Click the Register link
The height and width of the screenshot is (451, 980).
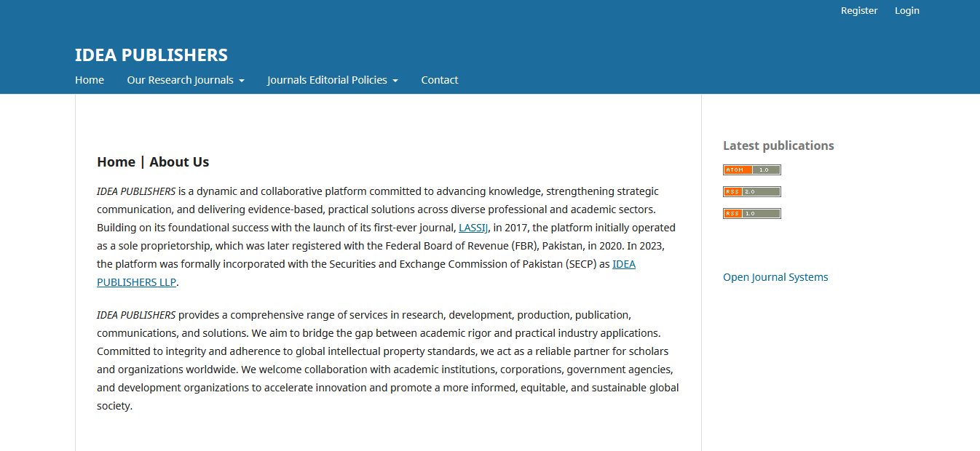pyautogui.click(x=859, y=11)
